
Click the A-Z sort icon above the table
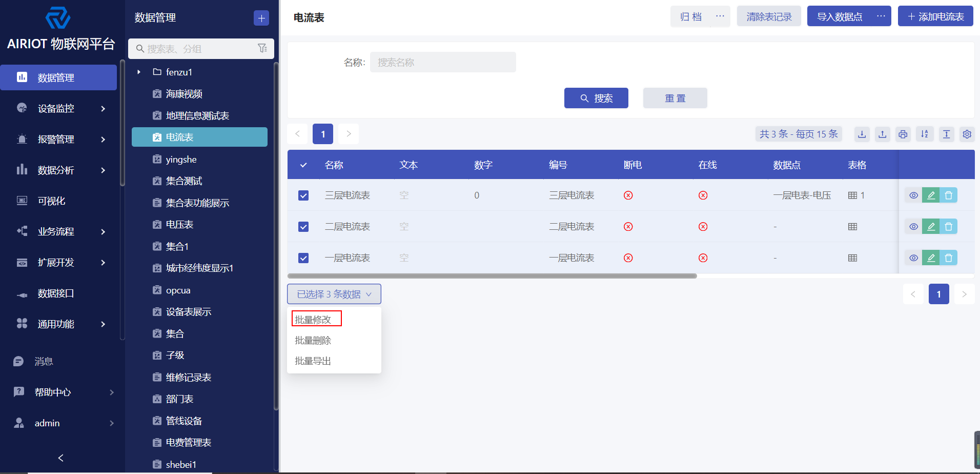pyautogui.click(x=925, y=134)
